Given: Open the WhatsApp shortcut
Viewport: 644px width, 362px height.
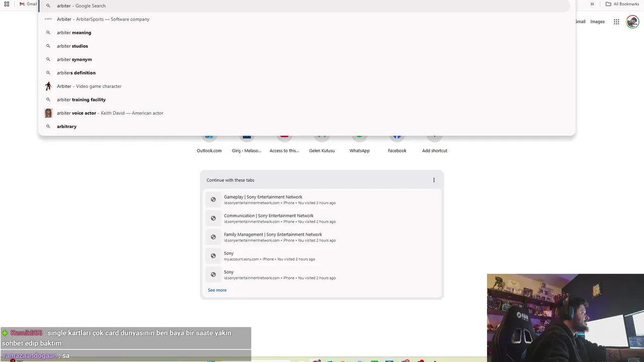Looking at the screenshot, I should pos(359,144).
